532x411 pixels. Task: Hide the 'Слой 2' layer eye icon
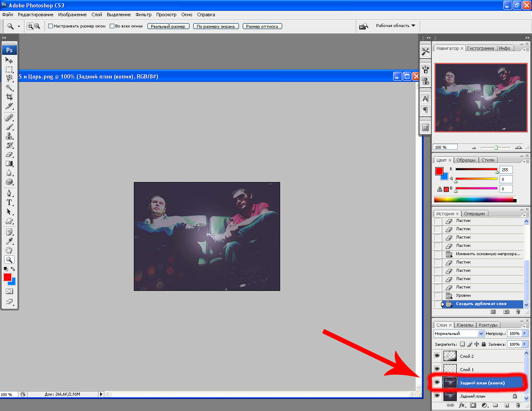click(437, 356)
